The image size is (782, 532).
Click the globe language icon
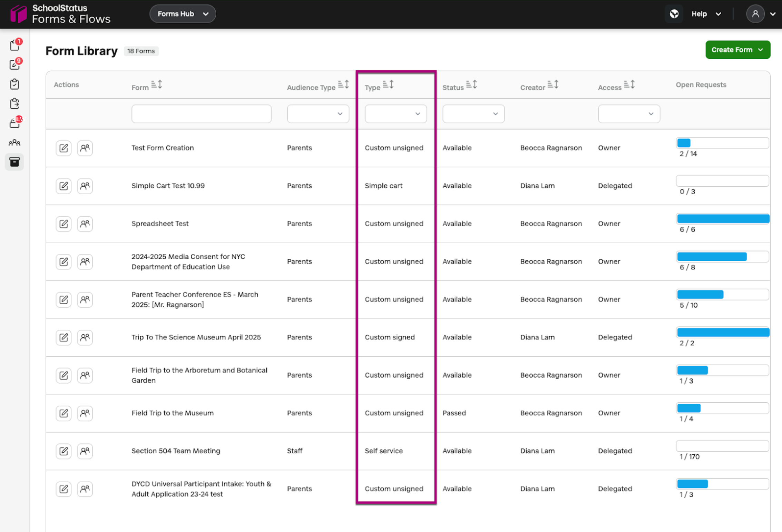(x=674, y=14)
